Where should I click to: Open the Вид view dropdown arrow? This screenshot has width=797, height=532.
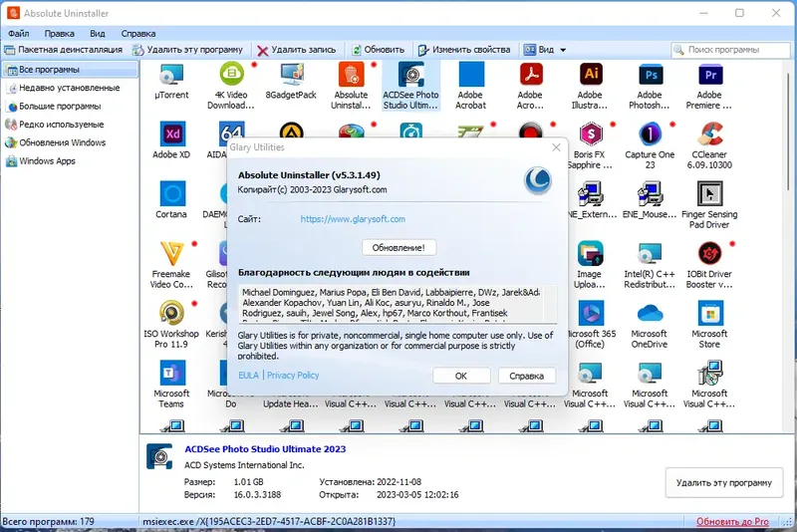click(x=563, y=50)
